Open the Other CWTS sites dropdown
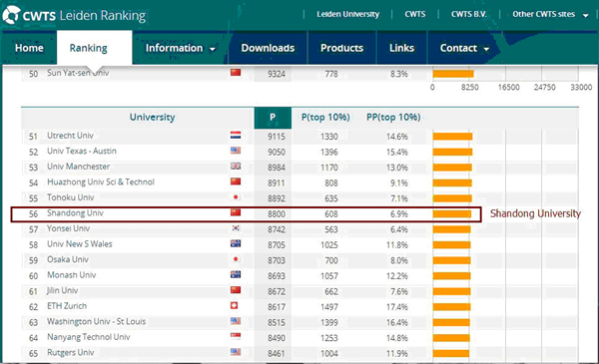Screen dimensions: 599x364 point(550,15)
